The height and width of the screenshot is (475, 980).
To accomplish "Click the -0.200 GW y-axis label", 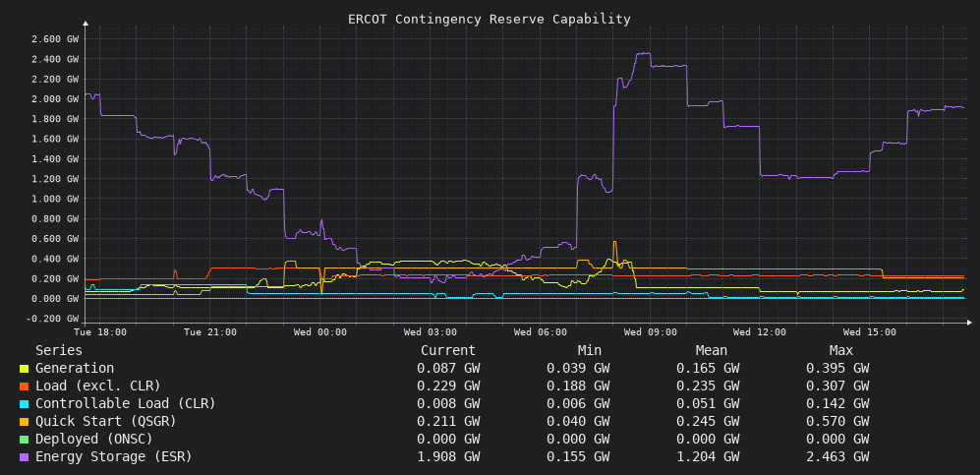I will pos(52,319).
